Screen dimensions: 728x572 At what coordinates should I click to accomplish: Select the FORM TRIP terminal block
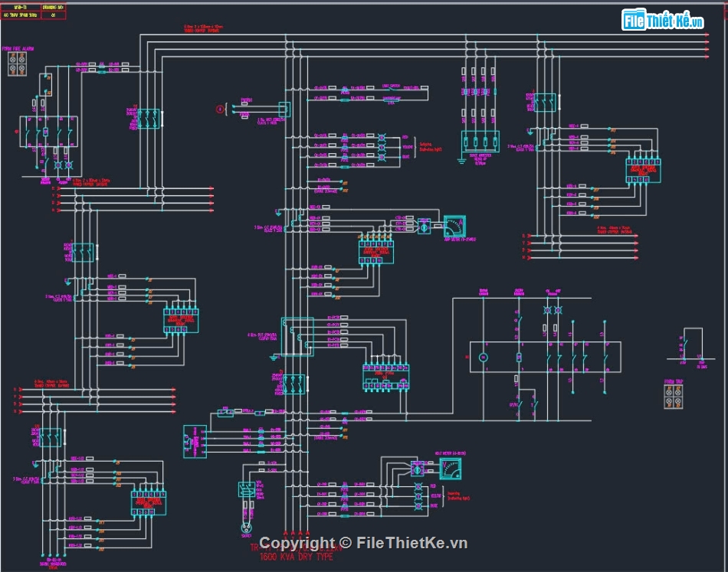tap(674, 397)
